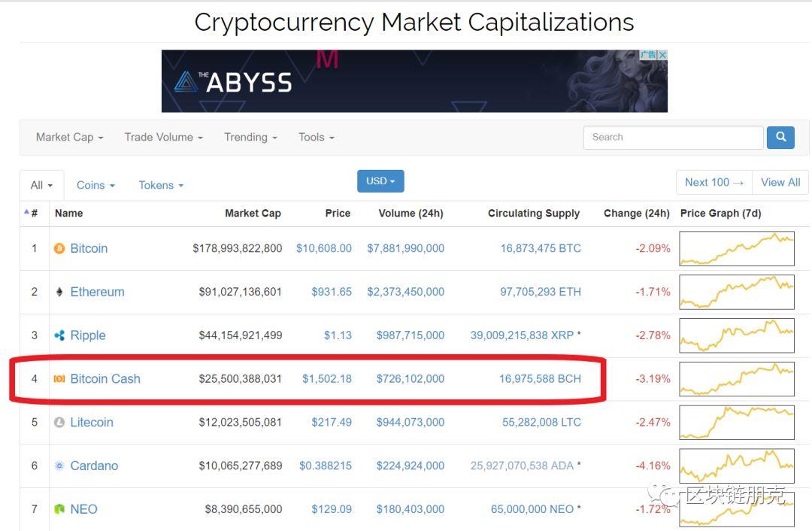The height and width of the screenshot is (531, 812).
Task: Click the Ripple logo icon
Action: tap(59, 335)
